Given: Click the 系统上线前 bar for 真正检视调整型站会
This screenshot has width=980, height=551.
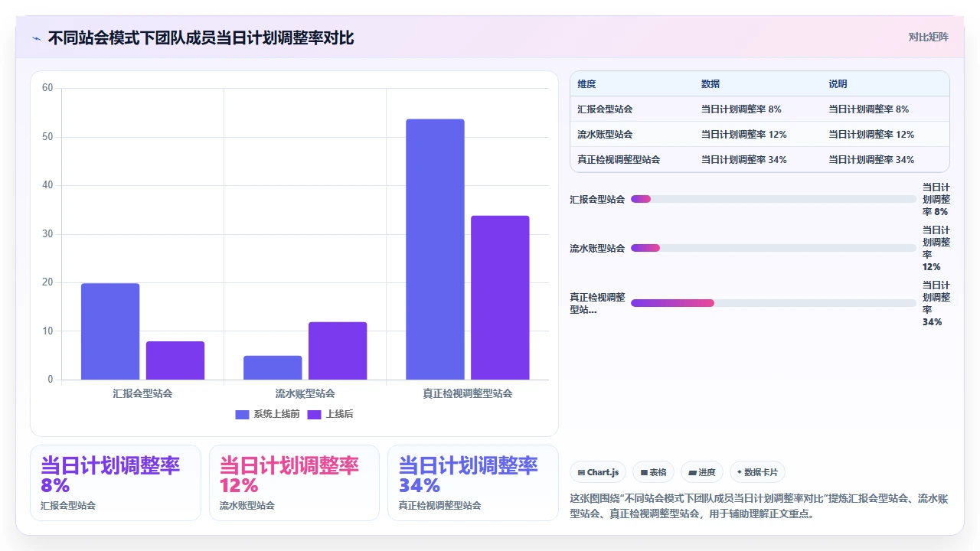Looking at the screenshot, I should click(x=435, y=249).
